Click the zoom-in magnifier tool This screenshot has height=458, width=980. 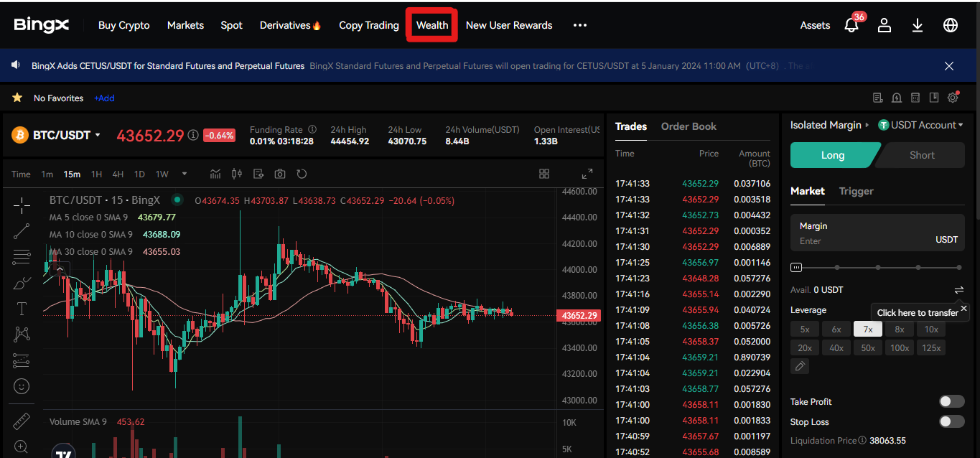[x=22, y=447]
